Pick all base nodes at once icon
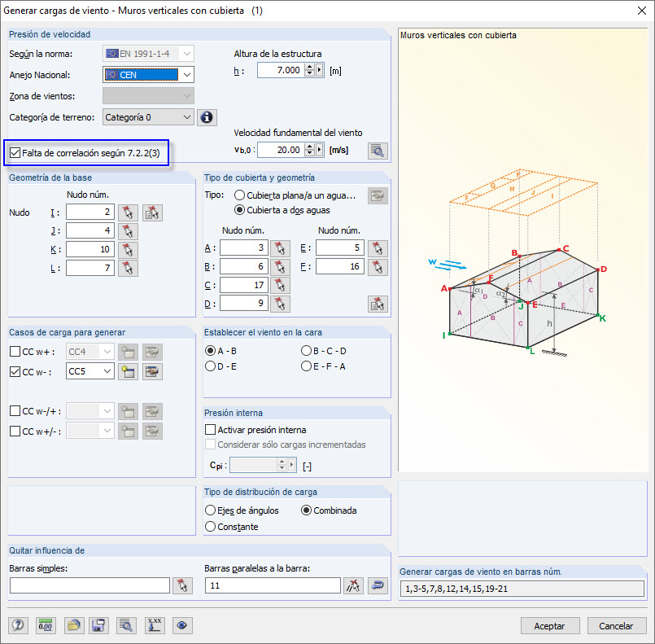The image size is (655, 644). 152,212
